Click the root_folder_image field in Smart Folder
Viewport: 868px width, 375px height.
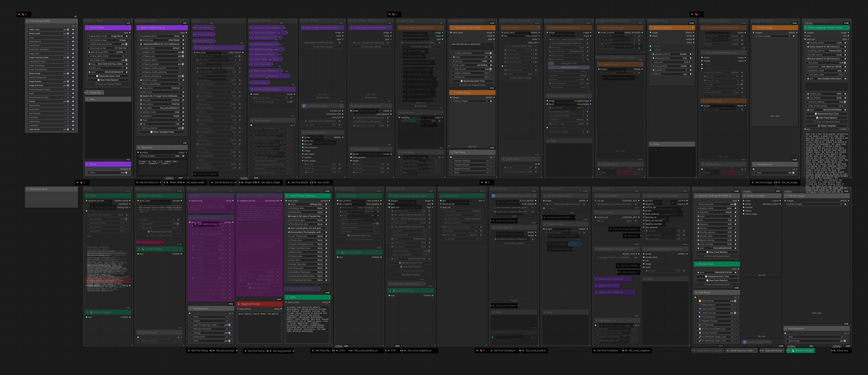point(108,40)
